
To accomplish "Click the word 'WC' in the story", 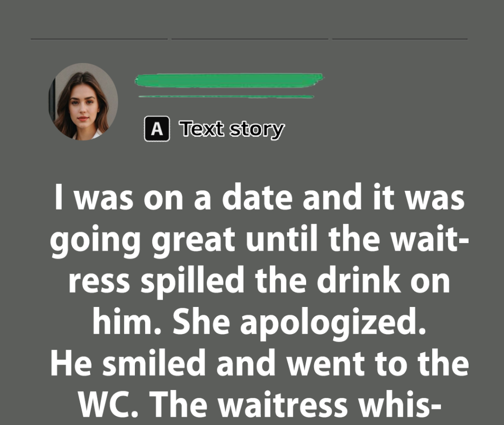I will click(x=108, y=404).
